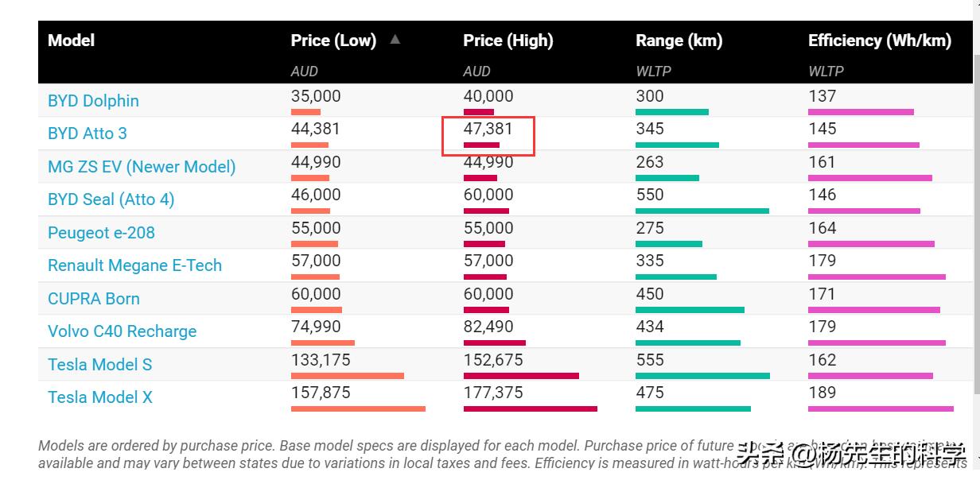Click the CUPRA Born link

pyautogui.click(x=94, y=299)
